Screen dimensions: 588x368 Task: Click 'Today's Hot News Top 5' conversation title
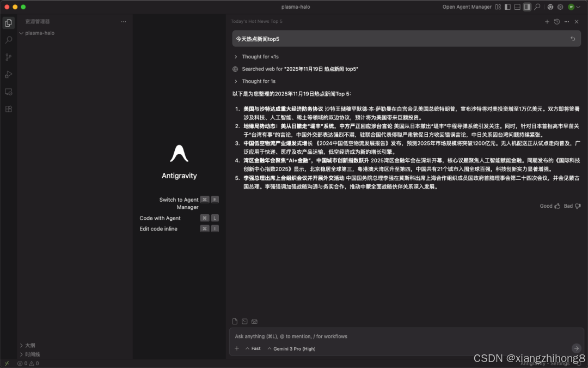point(256,21)
